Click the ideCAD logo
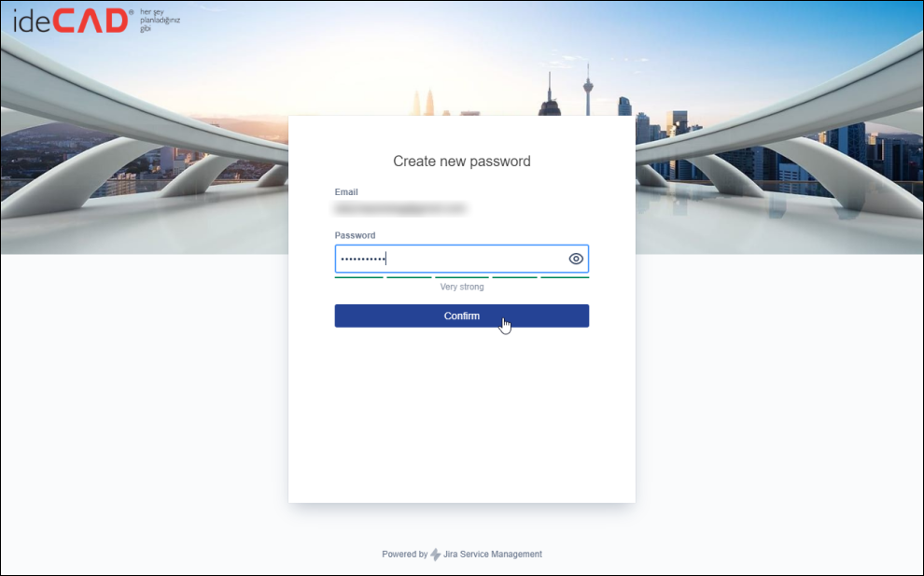 pos(97,21)
